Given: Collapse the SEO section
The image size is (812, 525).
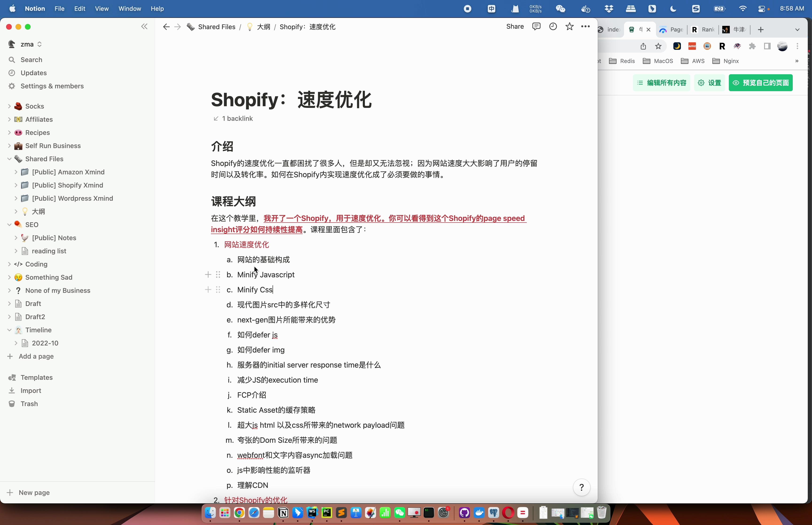Looking at the screenshot, I should click(9, 225).
